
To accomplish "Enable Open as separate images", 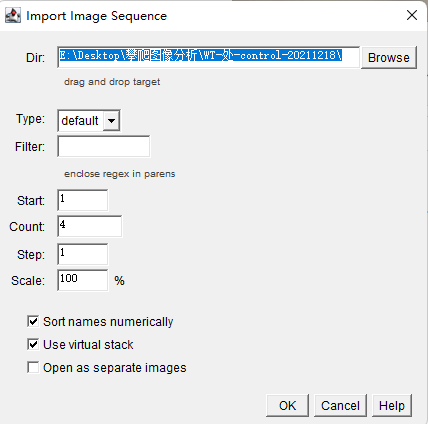I will tap(33, 368).
